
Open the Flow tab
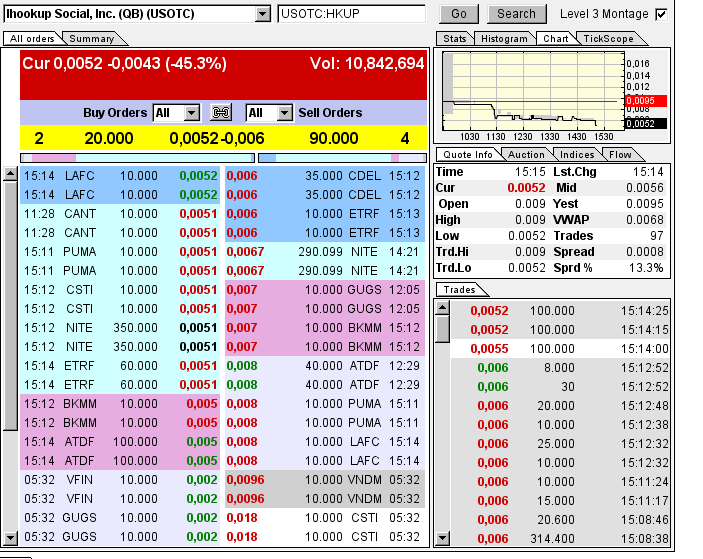pos(621,154)
